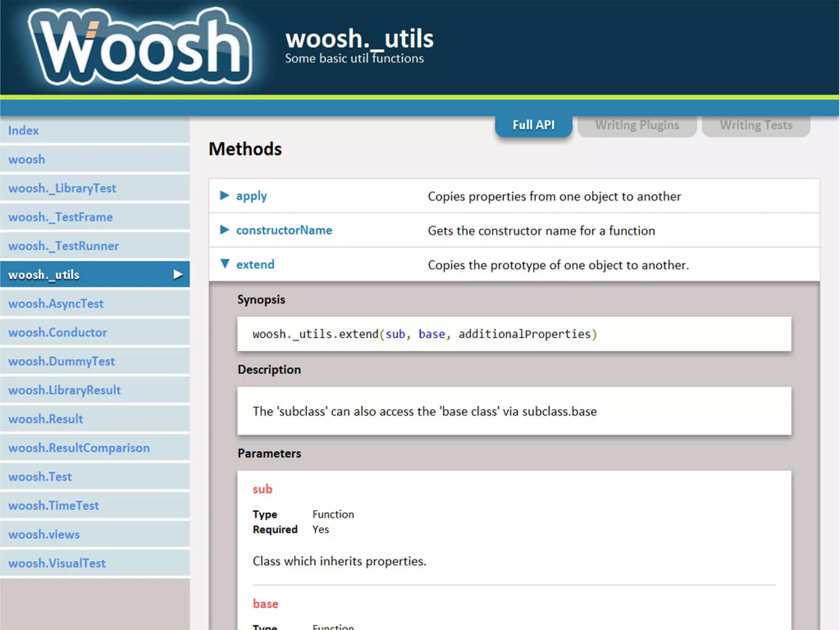Click the sub Required 'Yes' value
Viewport: 840px width, 630px height.
click(320, 529)
